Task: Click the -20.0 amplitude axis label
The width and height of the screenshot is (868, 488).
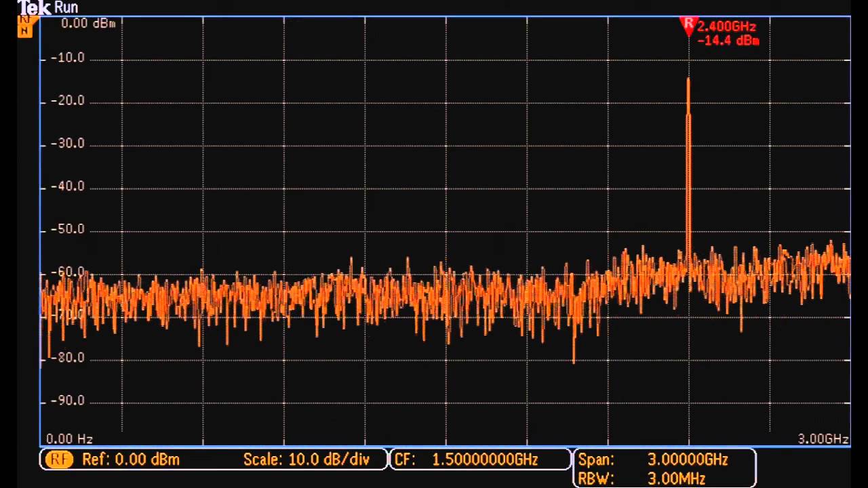Action: click(x=67, y=101)
